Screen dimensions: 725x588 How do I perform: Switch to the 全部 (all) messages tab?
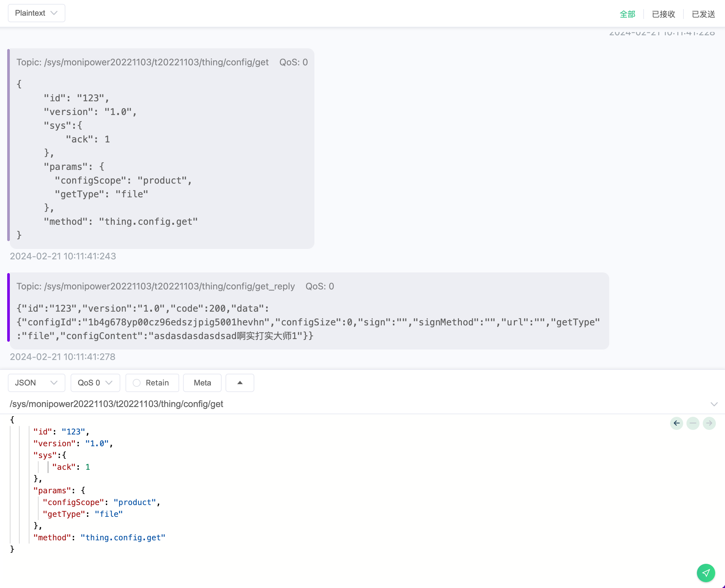tap(627, 14)
